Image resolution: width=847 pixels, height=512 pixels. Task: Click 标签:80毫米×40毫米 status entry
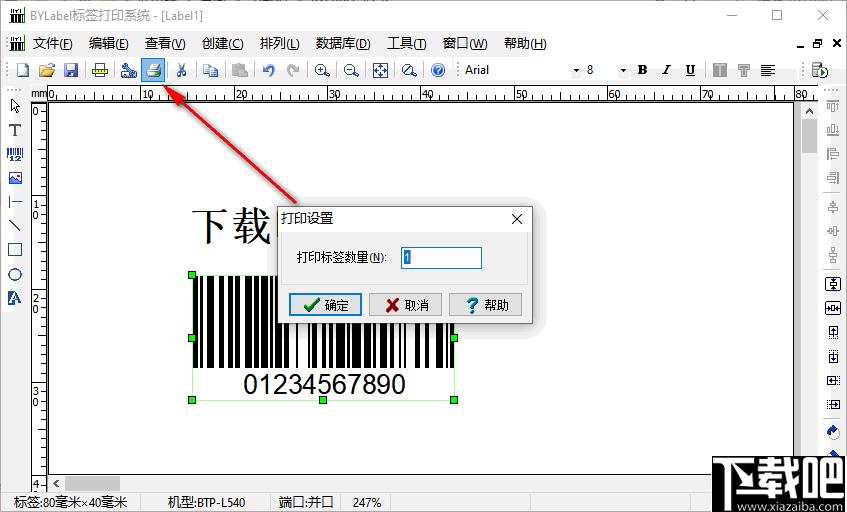pos(70,502)
